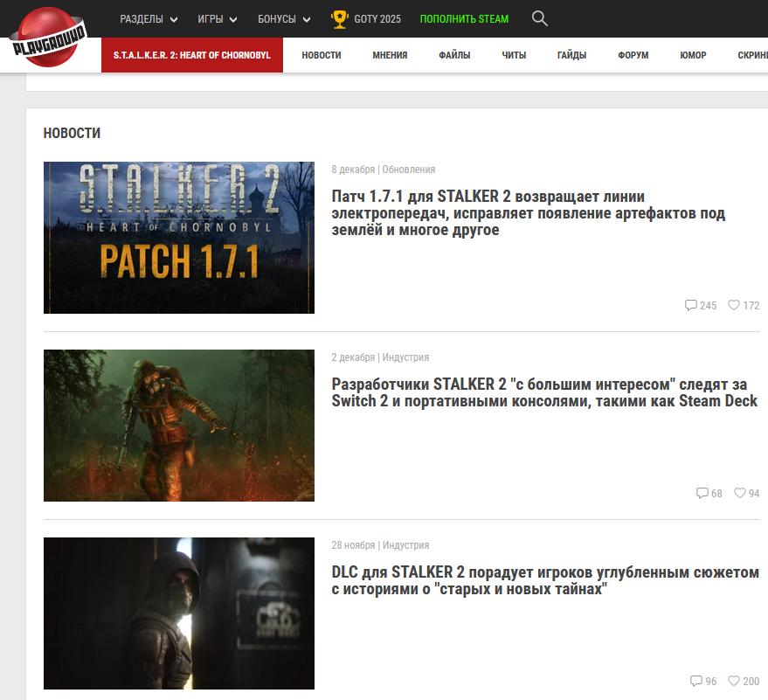Image resolution: width=768 pixels, height=700 pixels.
Task: Switch to НОВОСТИ tab
Action: coord(322,55)
